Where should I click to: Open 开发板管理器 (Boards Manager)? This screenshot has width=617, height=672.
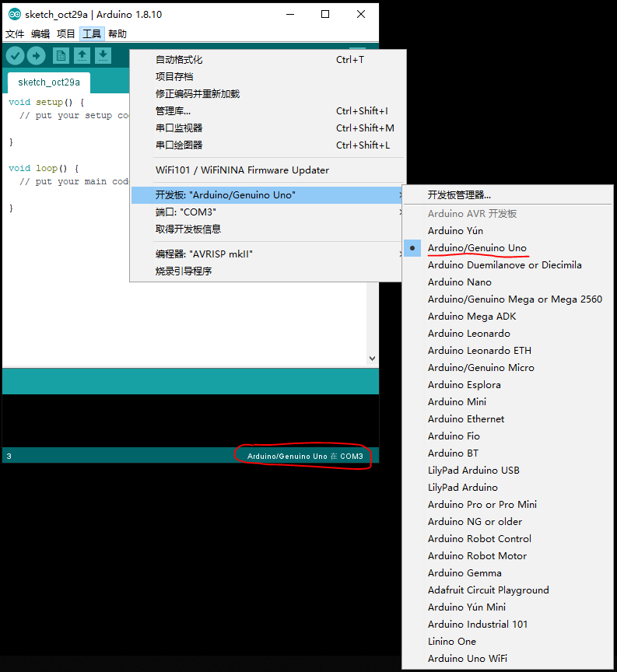[459, 195]
